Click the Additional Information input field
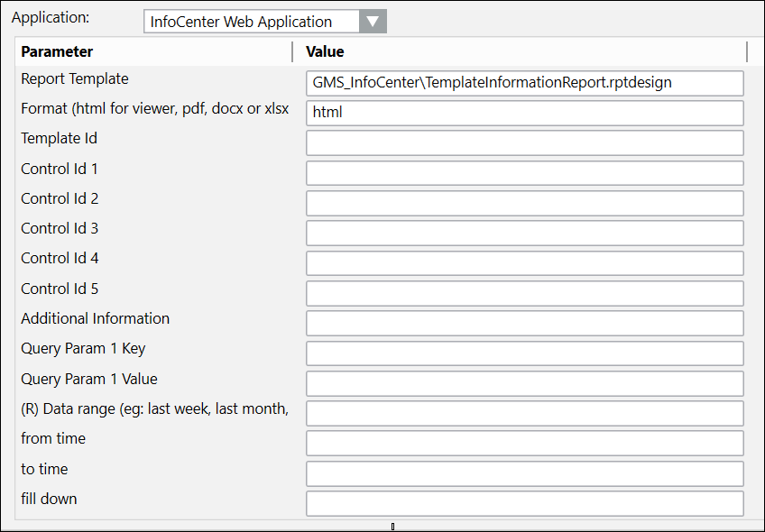This screenshot has height=532, width=765. pyautogui.click(x=524, y=323)
